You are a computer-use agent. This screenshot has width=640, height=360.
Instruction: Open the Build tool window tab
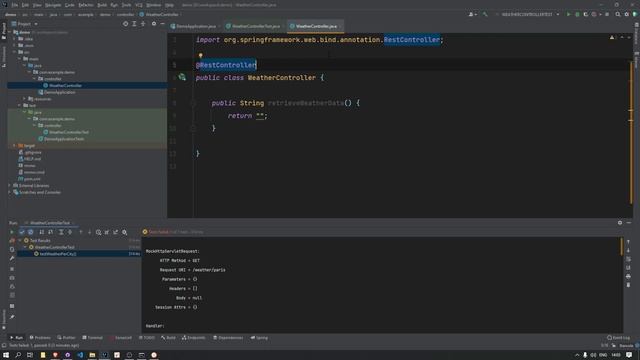point(168,338)
